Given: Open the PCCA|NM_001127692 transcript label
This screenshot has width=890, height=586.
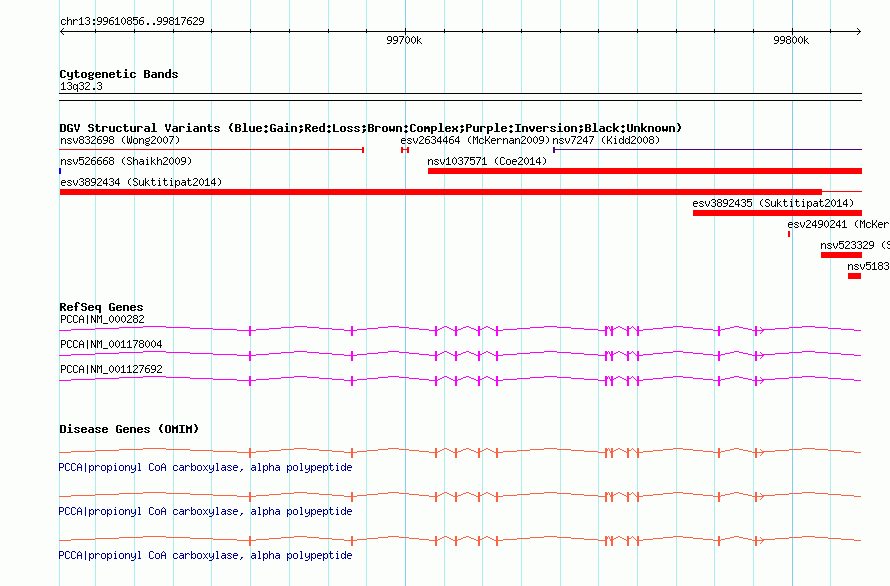Looking at the screenshot, I should pos(111,369).
